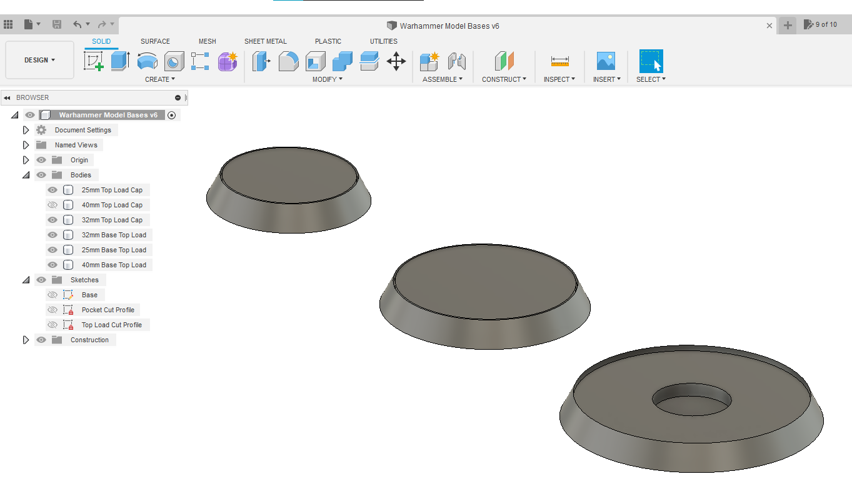
Task: Open the INSPECT dropdown menu
Action: tap(559, 79)
